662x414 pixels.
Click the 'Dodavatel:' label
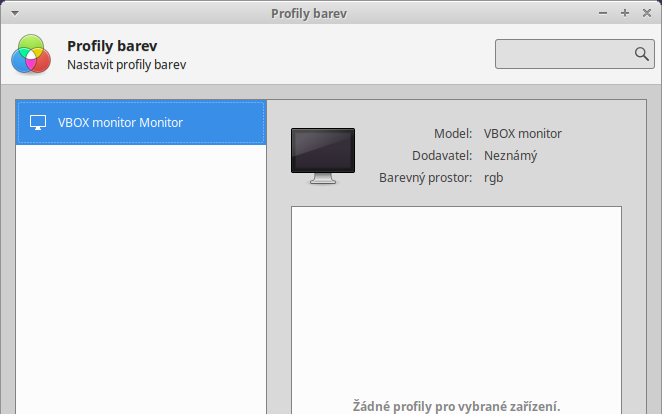pos(442,155)
